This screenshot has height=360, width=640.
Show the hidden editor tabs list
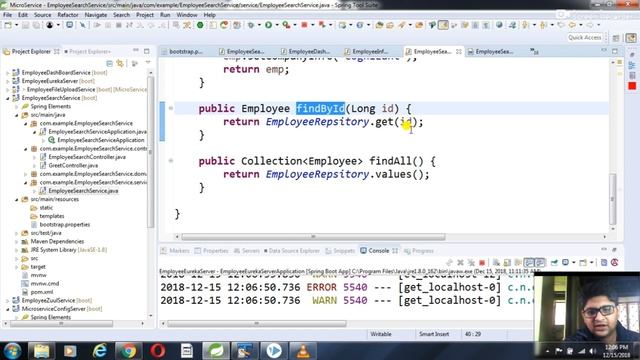(534, 51)
